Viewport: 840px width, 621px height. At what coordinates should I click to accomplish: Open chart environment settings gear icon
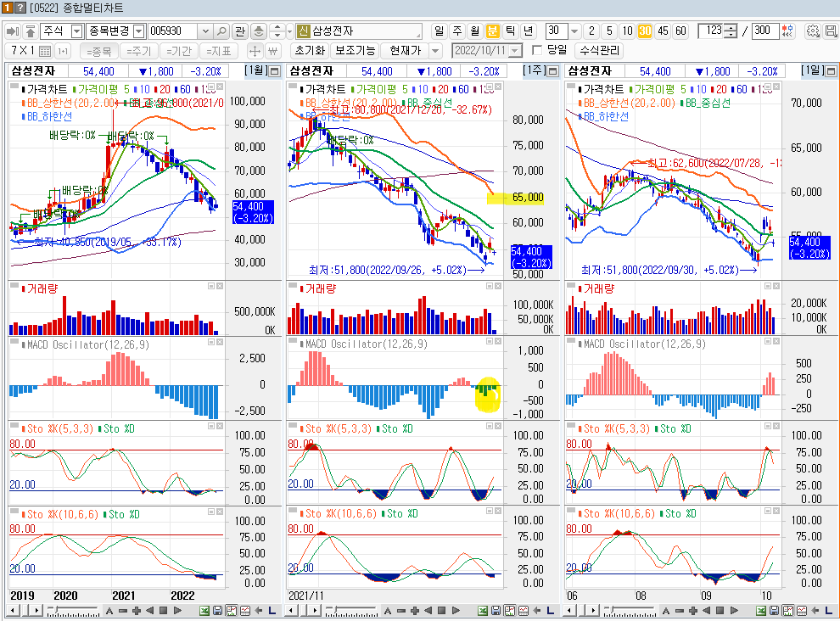coord(813,31)
